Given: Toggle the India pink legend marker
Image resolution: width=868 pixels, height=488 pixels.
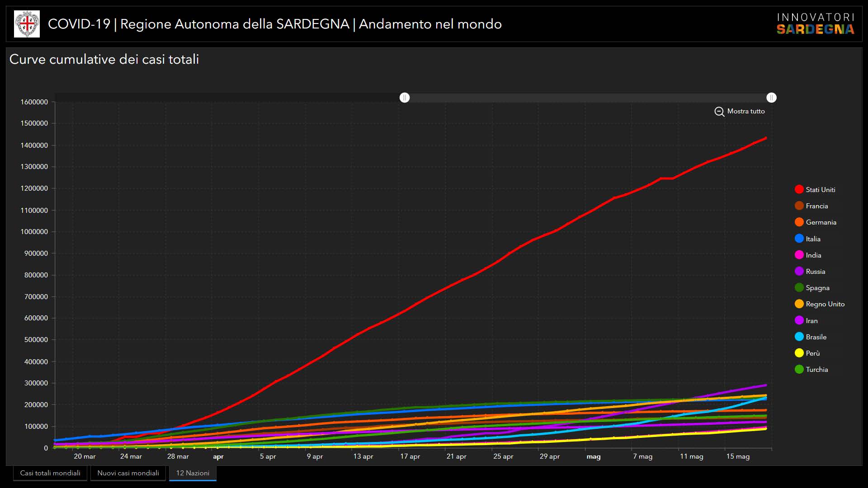Looking at the screenshot, I should pos(799,255).
